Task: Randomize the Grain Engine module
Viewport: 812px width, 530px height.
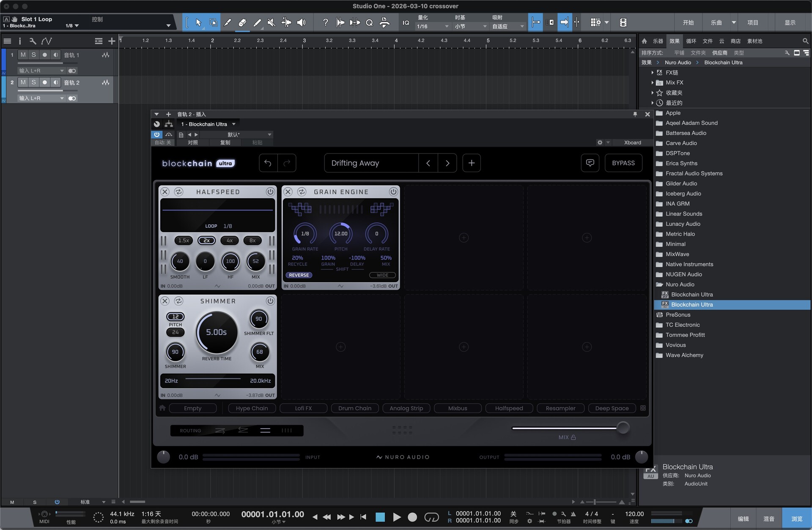Action: 302,192
